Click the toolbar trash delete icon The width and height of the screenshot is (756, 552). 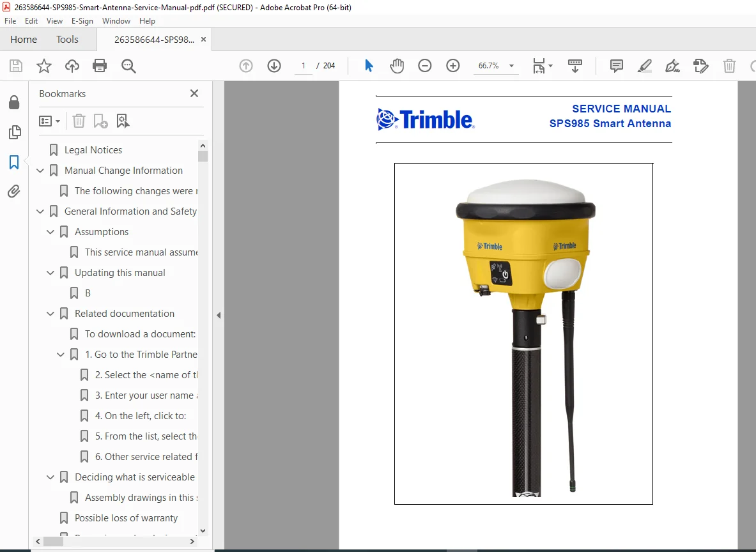[729, 66]
